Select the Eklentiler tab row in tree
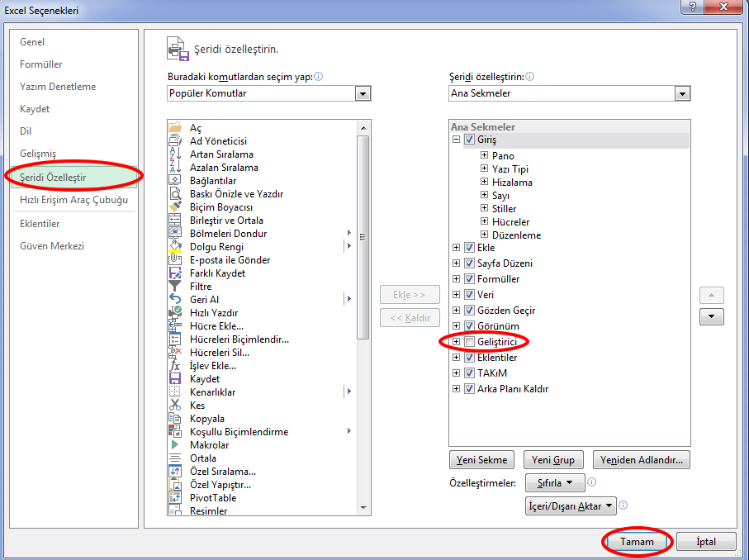The width and height of the screenshot is (749, 560). [x=497, y=358]
